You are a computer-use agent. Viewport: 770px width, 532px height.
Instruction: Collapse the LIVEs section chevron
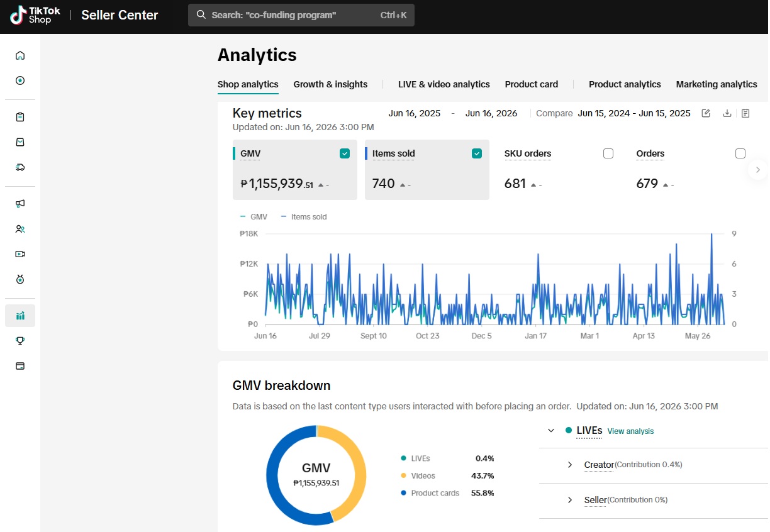click(x=551, y=431)
